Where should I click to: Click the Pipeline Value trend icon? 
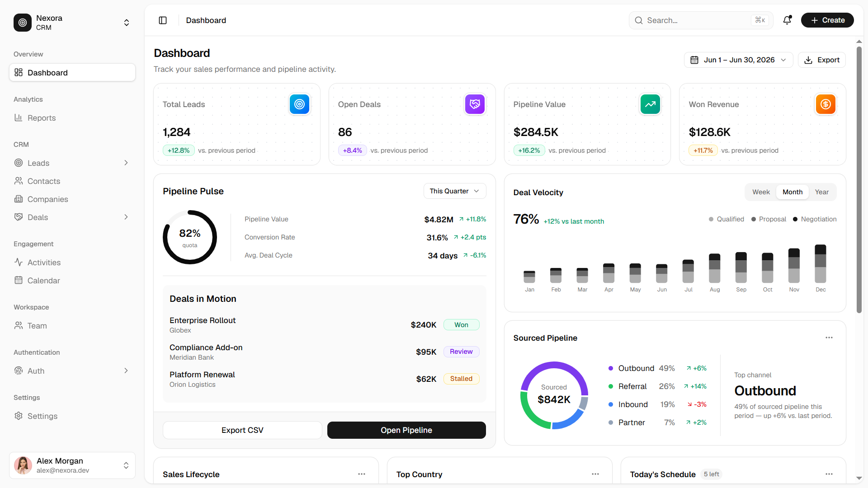650,104
